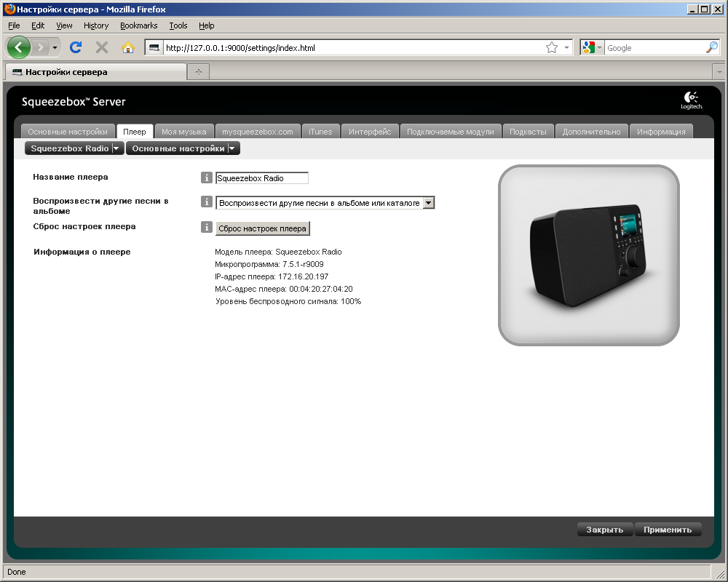Image resolution: width=728 pixels, height=582 pixels.
Task: Click the Logitech logo
Action: 692,100
